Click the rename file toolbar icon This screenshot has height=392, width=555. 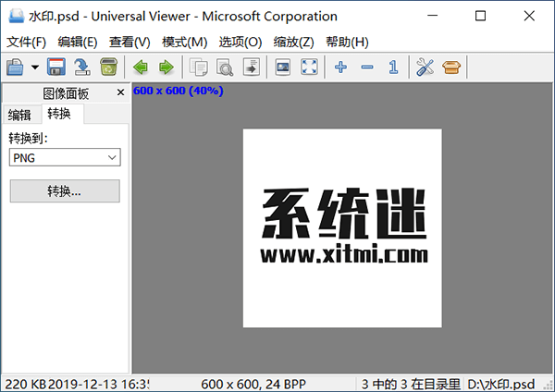82,67
